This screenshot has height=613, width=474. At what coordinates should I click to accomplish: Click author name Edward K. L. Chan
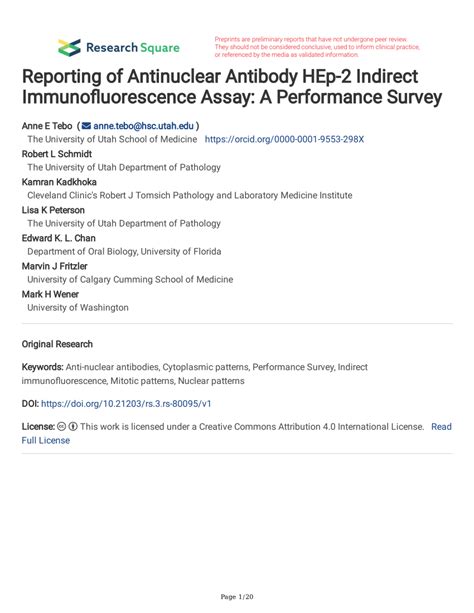coord(59,238)
